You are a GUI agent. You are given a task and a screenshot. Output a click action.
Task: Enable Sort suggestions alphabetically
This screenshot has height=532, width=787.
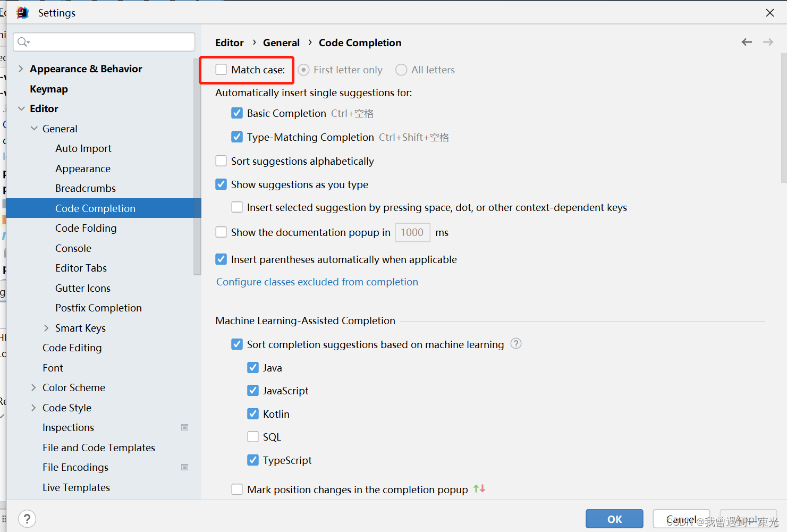[221, 161]
